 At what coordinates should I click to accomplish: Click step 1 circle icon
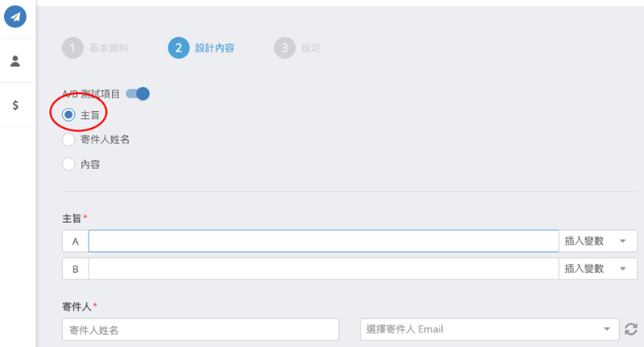pos(72,48)
